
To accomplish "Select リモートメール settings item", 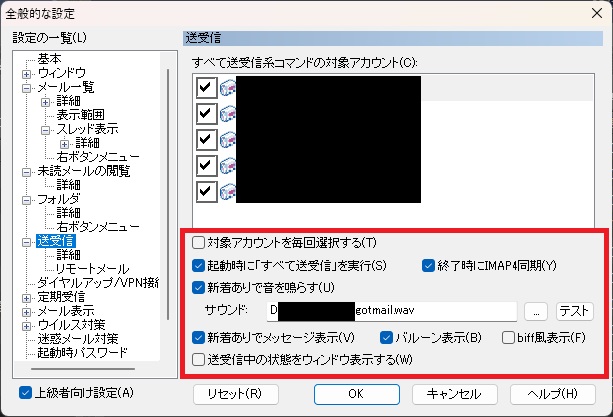I will point(93,269).
